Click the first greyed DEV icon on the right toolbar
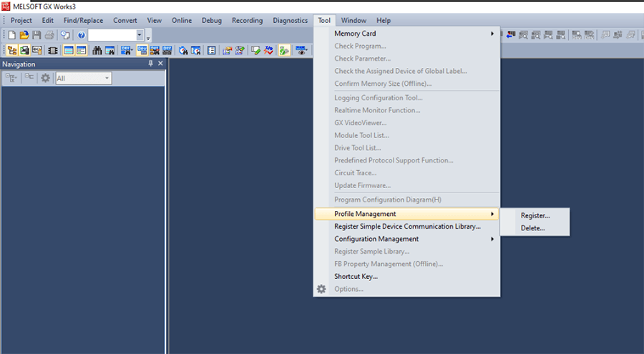Image resolution: width=644 pixels, height=354 pixels. tap(577, 35)
